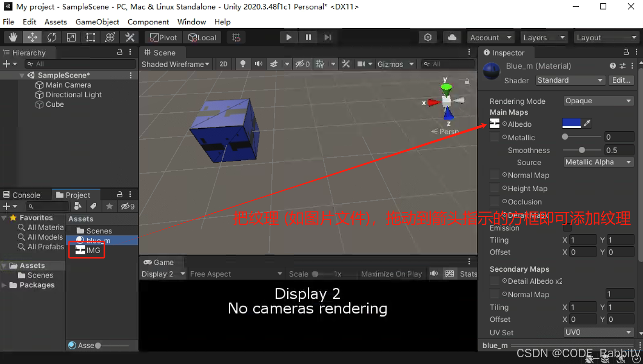Select the Transform tool
Screen dimensions: 643x364
[x=110, y=37]
